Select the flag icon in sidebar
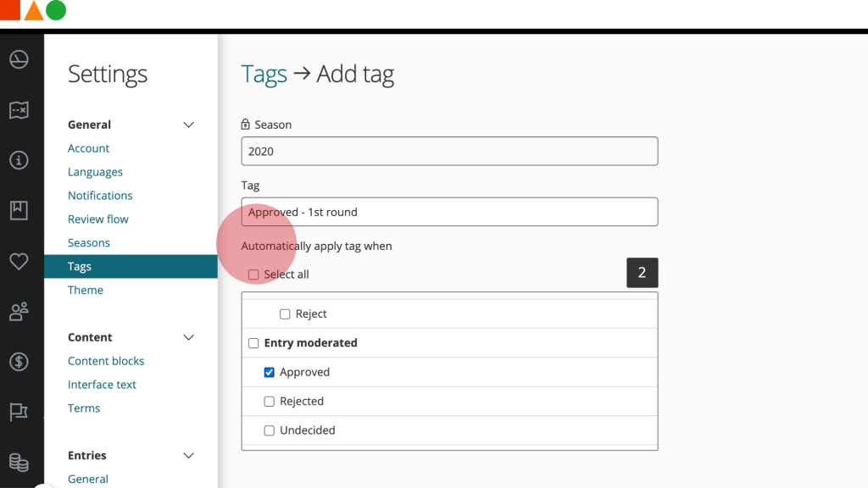The width and height of the screenshot is (868, 488). point(19,412)
